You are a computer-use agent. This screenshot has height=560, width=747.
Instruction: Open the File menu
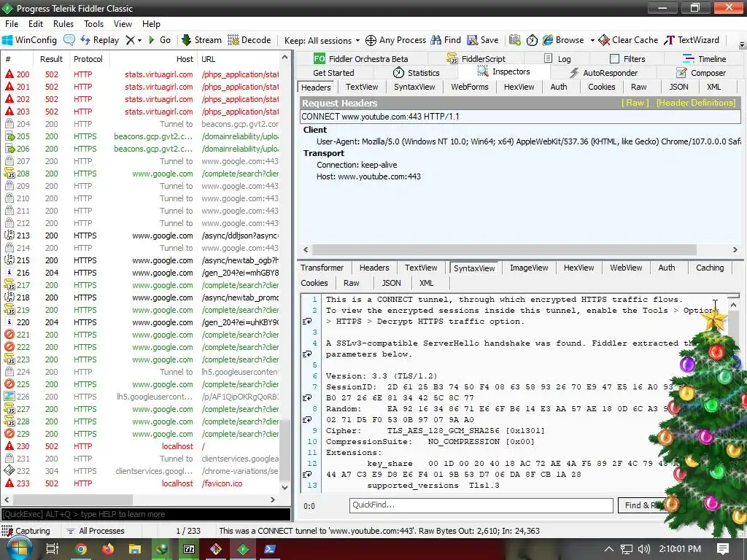(12, 24)
